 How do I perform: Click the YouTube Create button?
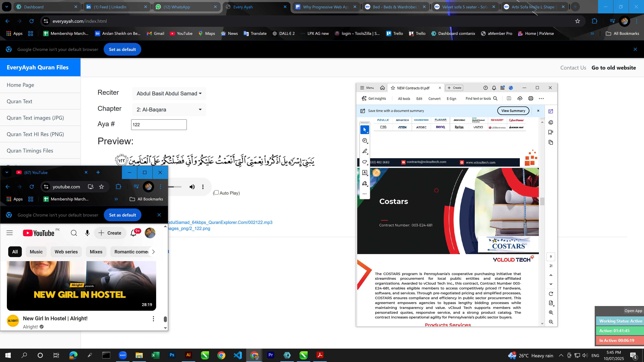tap(110, 233)
